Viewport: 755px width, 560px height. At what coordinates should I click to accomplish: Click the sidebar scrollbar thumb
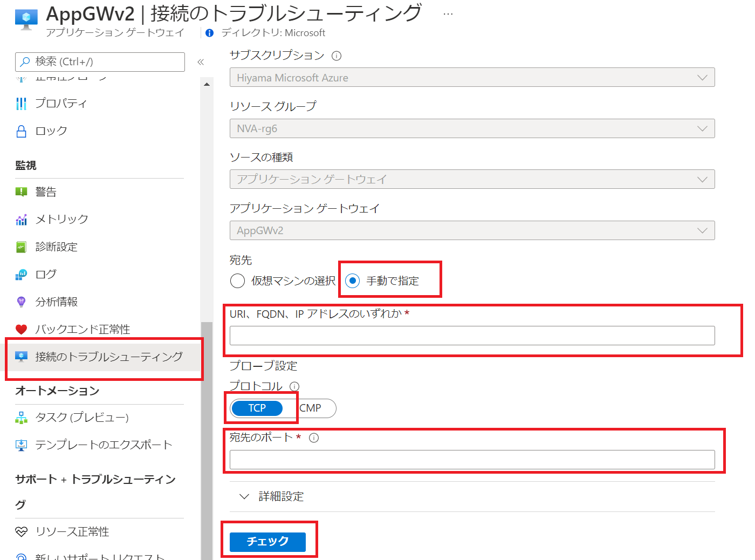point(207,441)
